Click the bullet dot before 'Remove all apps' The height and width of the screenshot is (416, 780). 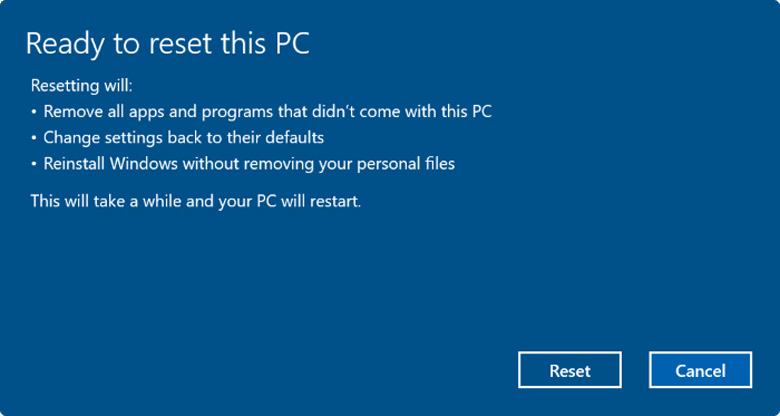tap(34, 111)
